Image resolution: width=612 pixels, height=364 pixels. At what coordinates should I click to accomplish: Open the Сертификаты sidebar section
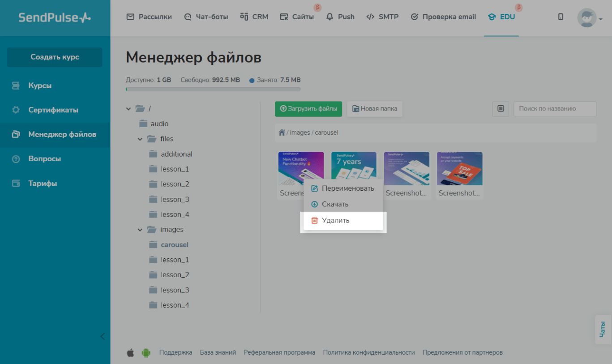coord(53,110)
